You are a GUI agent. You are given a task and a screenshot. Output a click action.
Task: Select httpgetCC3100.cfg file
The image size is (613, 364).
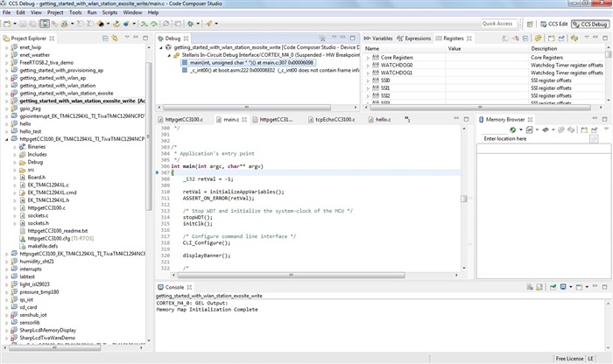(x=57, y=238)
